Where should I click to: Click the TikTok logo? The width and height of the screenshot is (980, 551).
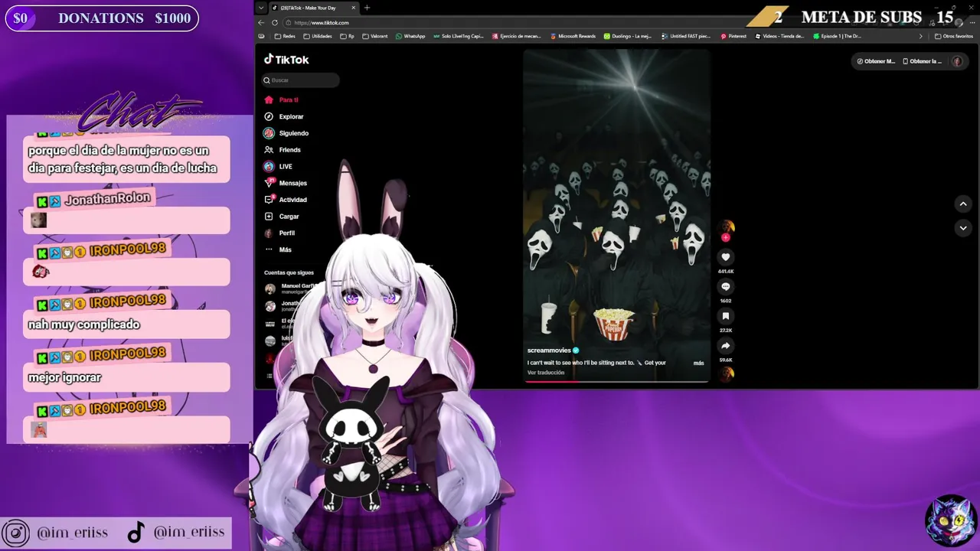click(286, 60)
